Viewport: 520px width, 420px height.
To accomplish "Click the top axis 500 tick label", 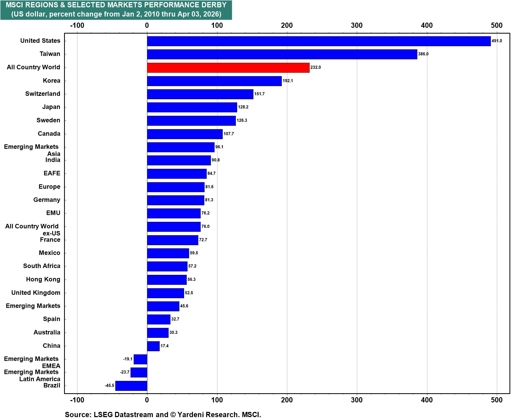I will [497, 25].
